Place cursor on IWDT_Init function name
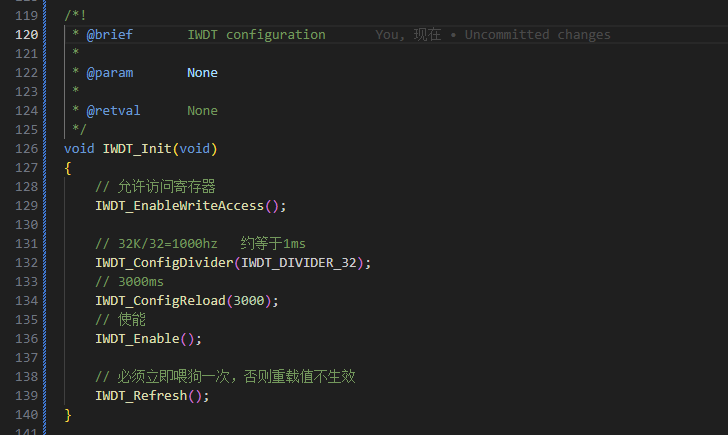The image size is (728, 435). tap(137, 148)
